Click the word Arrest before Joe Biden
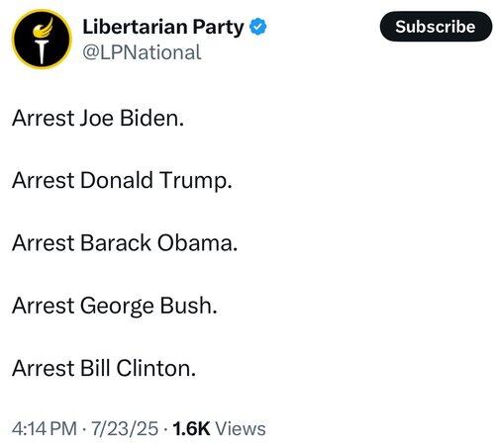This screenshot has width=495, height=448. [44, 118]
